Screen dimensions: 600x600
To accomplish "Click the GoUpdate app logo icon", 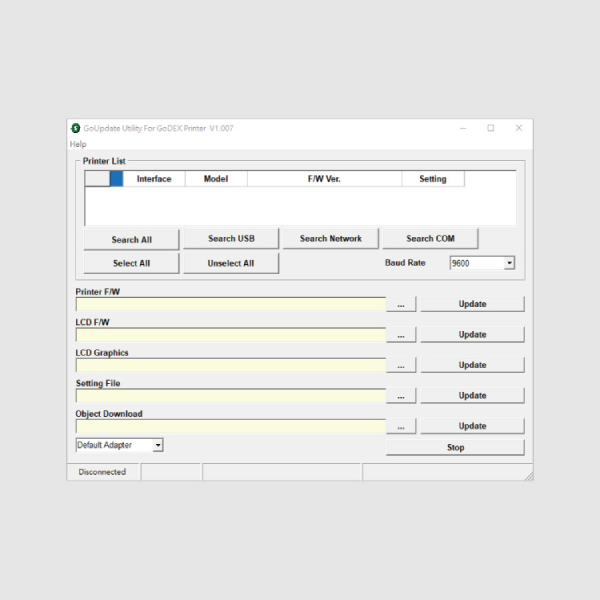I will (x=75, y=128).
